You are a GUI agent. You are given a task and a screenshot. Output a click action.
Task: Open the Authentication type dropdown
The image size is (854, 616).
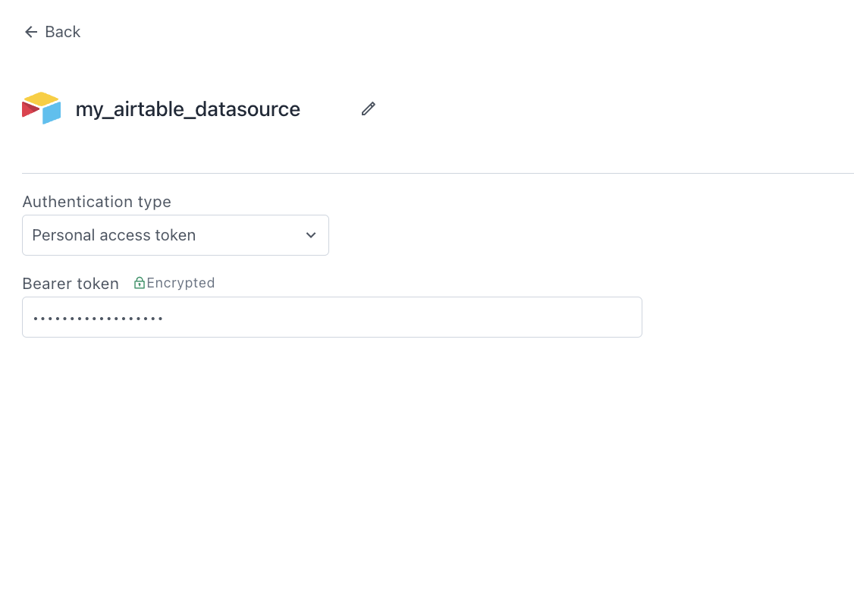pyautogui.click(x=175, y=235)
